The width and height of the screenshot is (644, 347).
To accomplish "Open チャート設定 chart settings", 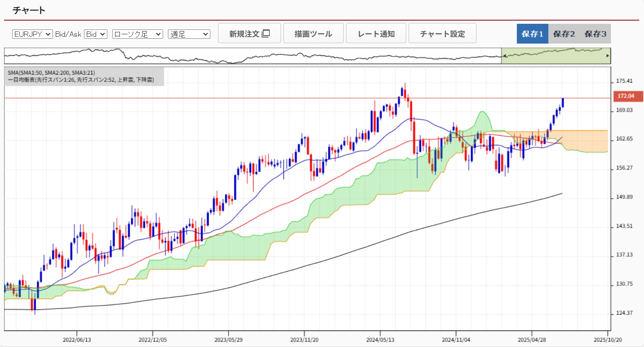I will 443,33.
